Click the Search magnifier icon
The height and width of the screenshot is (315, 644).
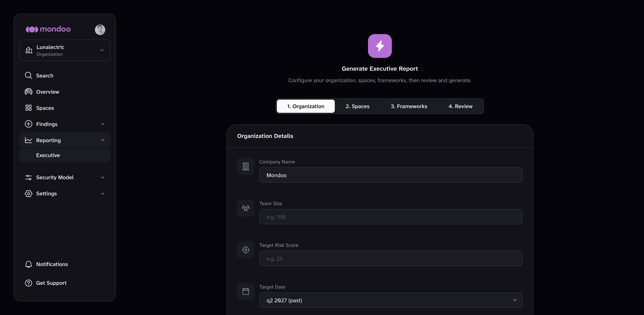coord(29,75)
